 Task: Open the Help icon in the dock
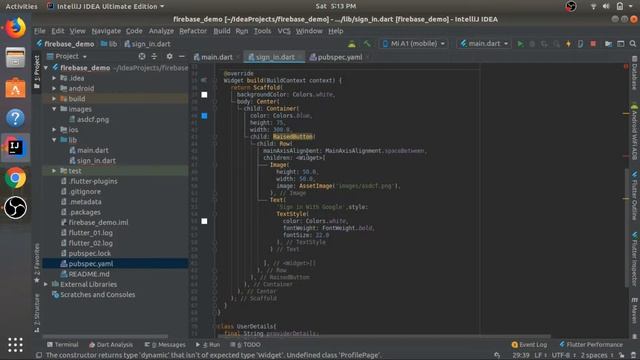(x=16, y=118)
